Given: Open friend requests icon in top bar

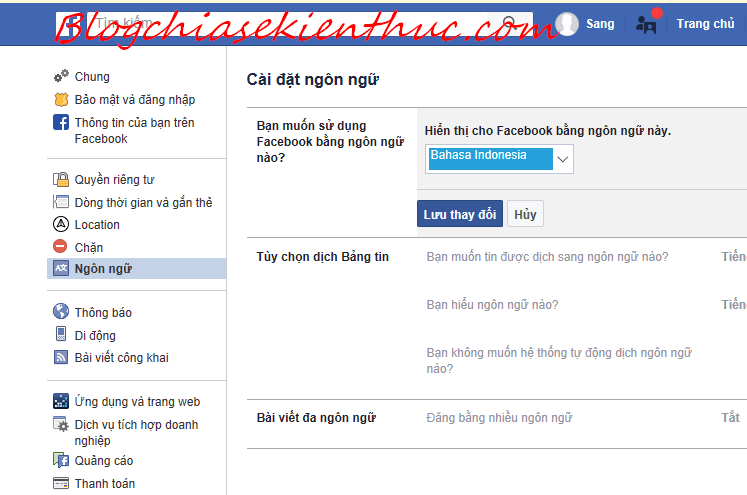Looking at the screenshot, I should pyautogui.click(x=646, y=24).
